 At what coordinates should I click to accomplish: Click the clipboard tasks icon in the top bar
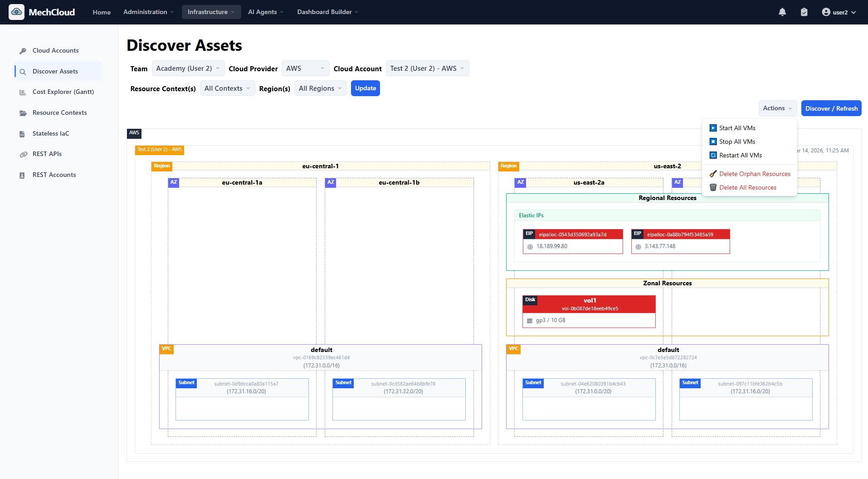click(x=804, y=12)
